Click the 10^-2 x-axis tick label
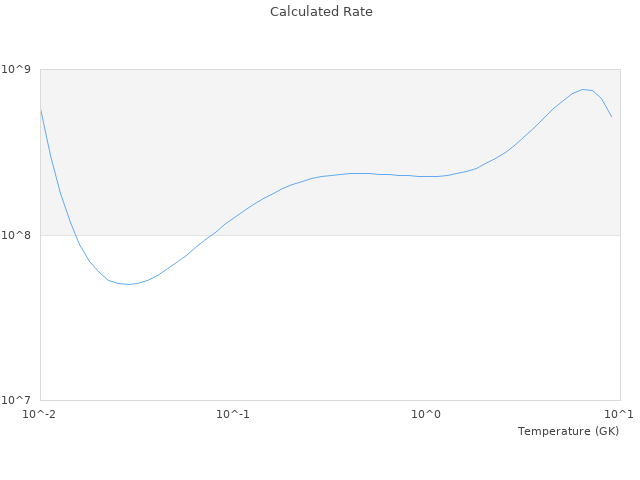Viewport: 640px width, 480px height. 40,414
